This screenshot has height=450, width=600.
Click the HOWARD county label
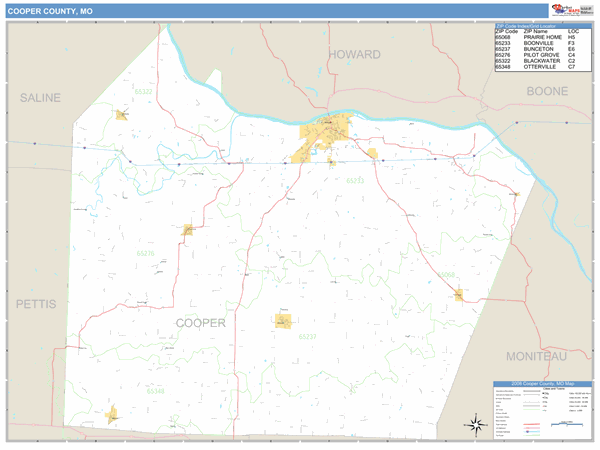pos(357,54)
